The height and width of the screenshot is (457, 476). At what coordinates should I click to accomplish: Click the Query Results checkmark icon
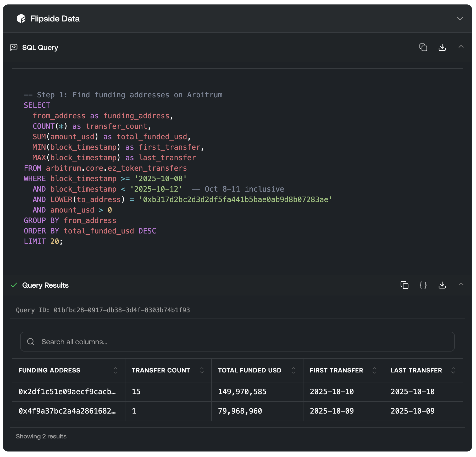pyautogui.click(x=14, y=285)
